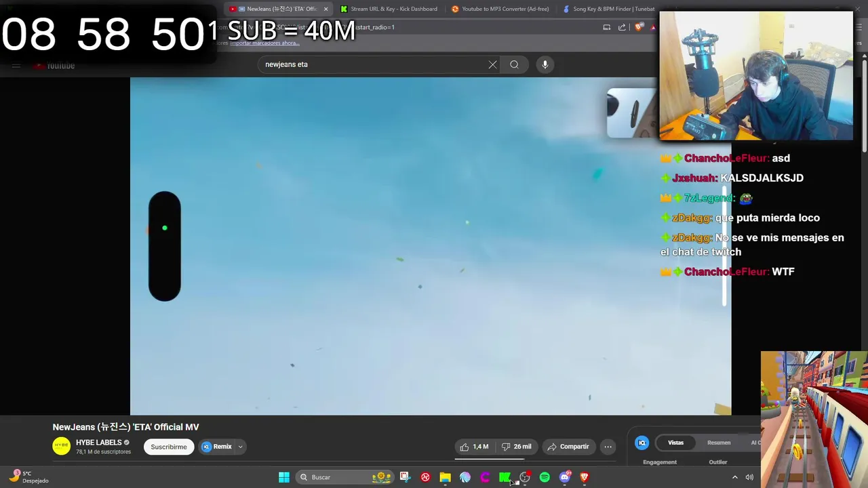Open the Youtube to MP3 Converter tab
Screen dimensions: 868x488
(x=500, y=9)
